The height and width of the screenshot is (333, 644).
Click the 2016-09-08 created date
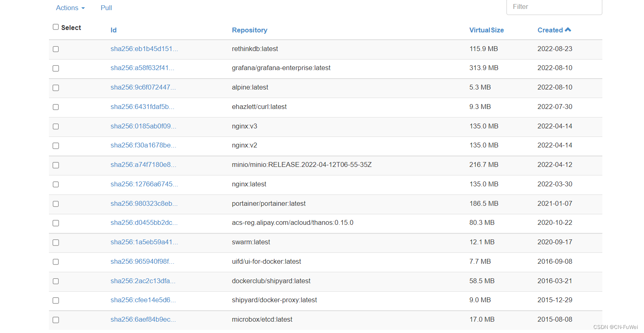point(555,261)
